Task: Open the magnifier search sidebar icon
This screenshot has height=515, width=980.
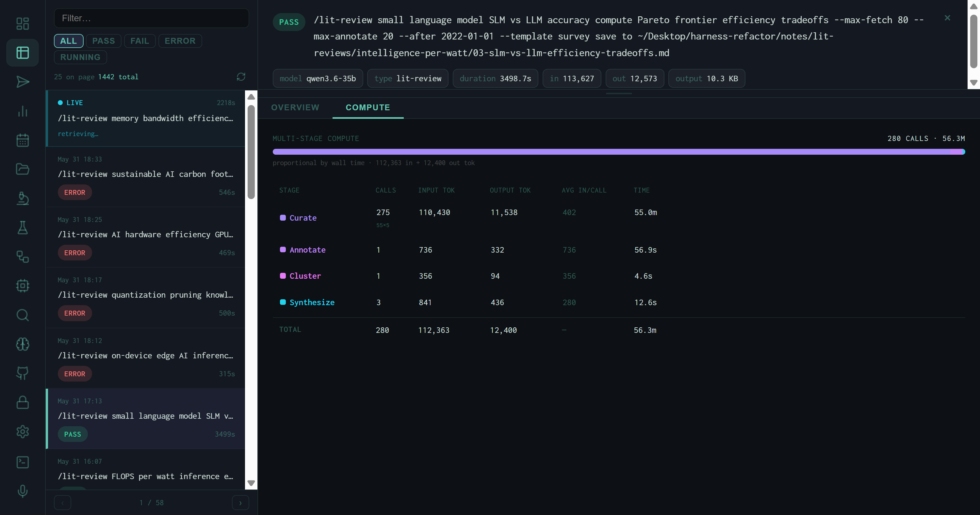Action: coord(23,315)
